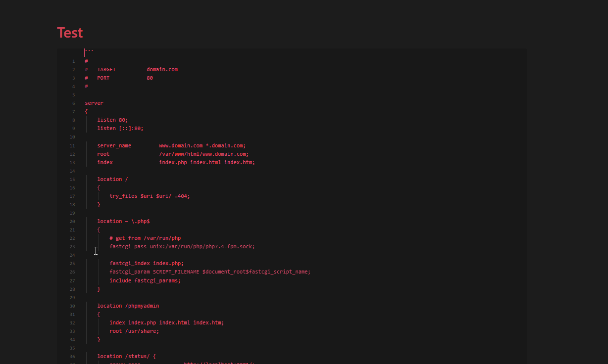Select the TARGET domain.com comment line
This screenshot has height=364, width=608.
coord(132,69)
